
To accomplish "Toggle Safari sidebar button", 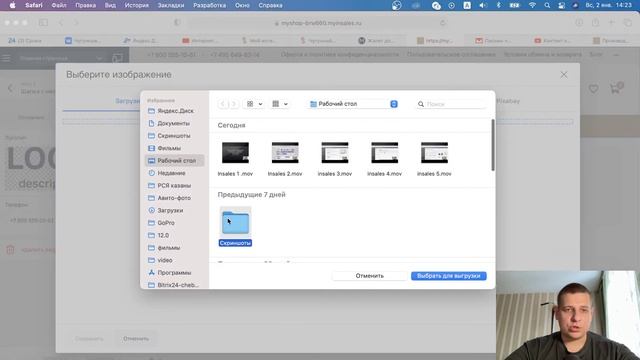I will [x=43, y=23].
